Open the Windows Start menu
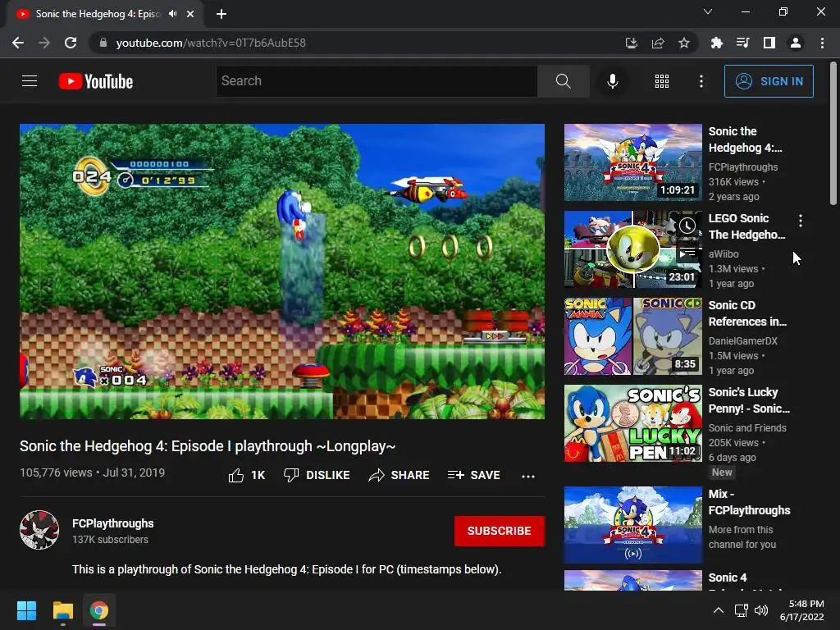This screenshot has width=840, height=630. point(26,610)
